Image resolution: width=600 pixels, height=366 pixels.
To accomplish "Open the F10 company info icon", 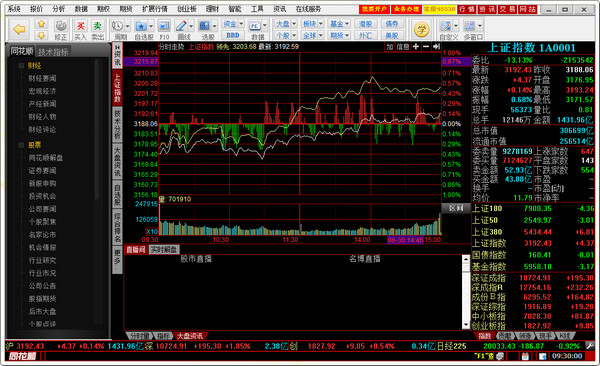I will tap(164, 26).
